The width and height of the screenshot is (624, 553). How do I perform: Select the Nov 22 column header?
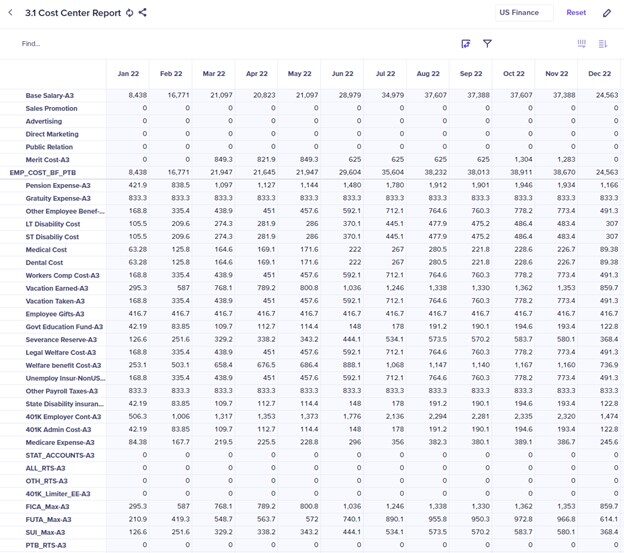point(557,74)
